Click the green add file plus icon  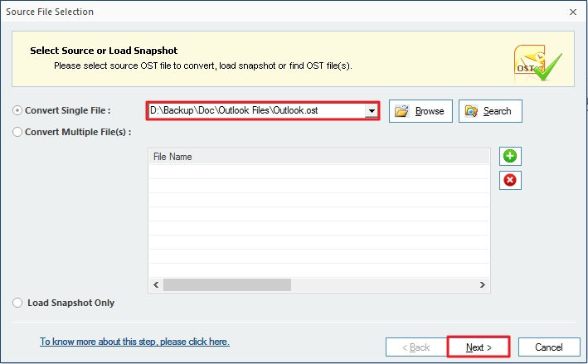point(510,156)
